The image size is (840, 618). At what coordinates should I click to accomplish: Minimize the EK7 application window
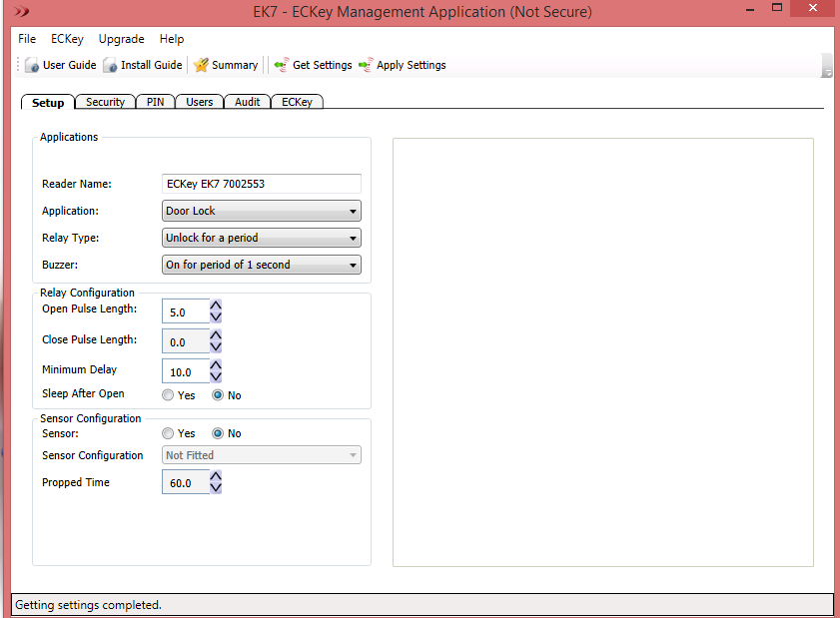click(x=750, y=9)
